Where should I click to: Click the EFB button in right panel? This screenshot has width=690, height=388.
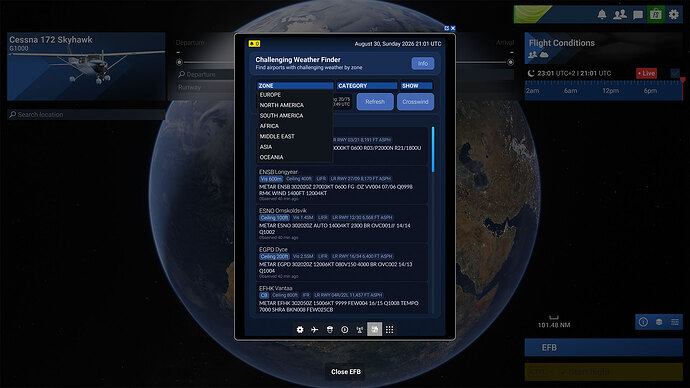coord(603,348)
